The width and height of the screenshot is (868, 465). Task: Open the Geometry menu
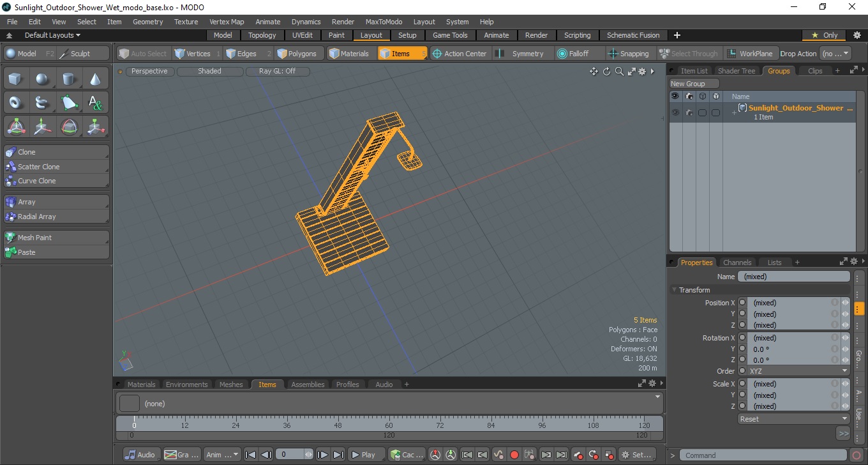pos(148,22)
